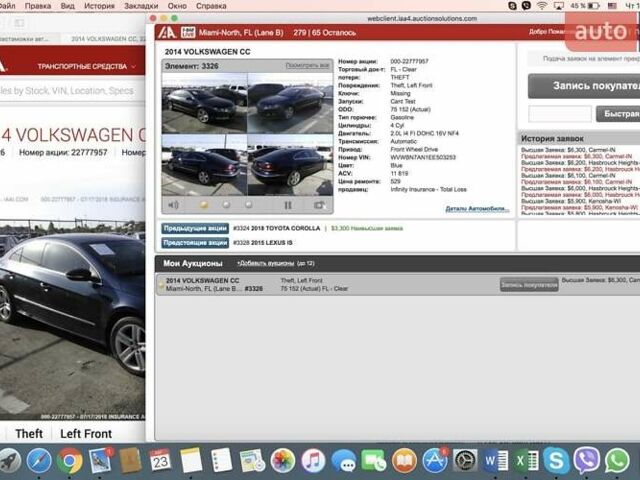
Task: Open the Справка menu
Action: pyautogui.click(x=211, y=6)
